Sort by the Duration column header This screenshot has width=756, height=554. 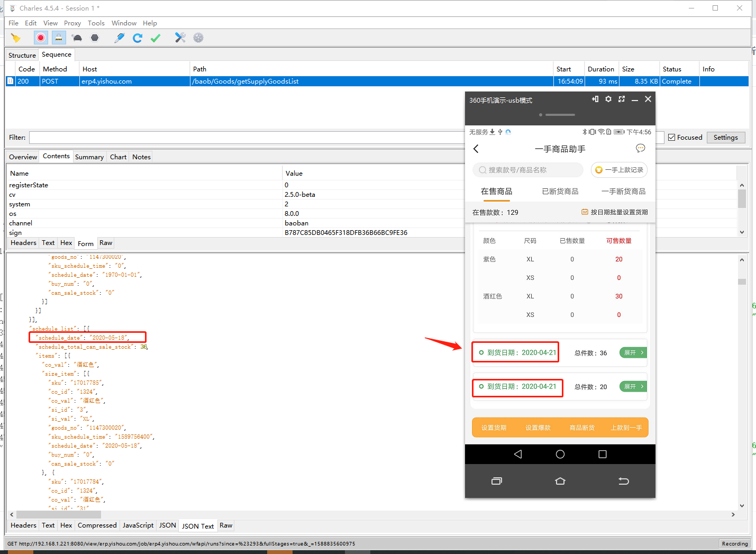tap(601, 69)
